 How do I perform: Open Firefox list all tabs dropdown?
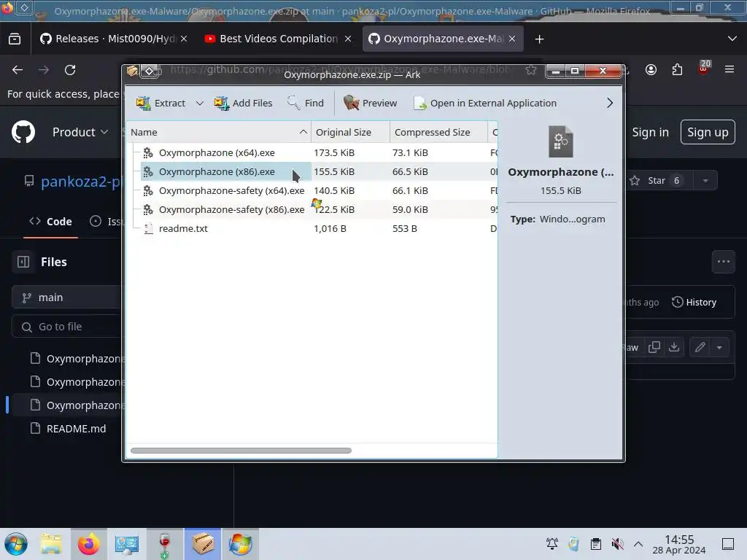click(x=732, y=39)
